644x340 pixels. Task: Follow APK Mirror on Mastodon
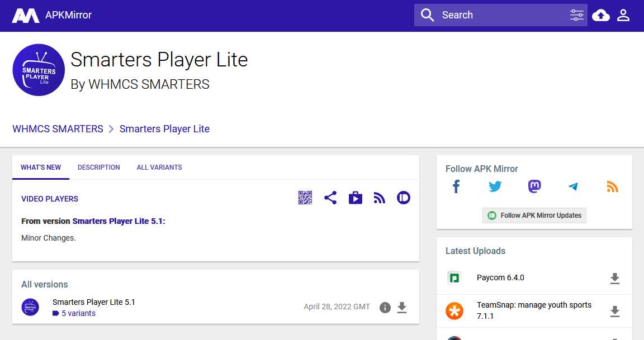[534, 186]
